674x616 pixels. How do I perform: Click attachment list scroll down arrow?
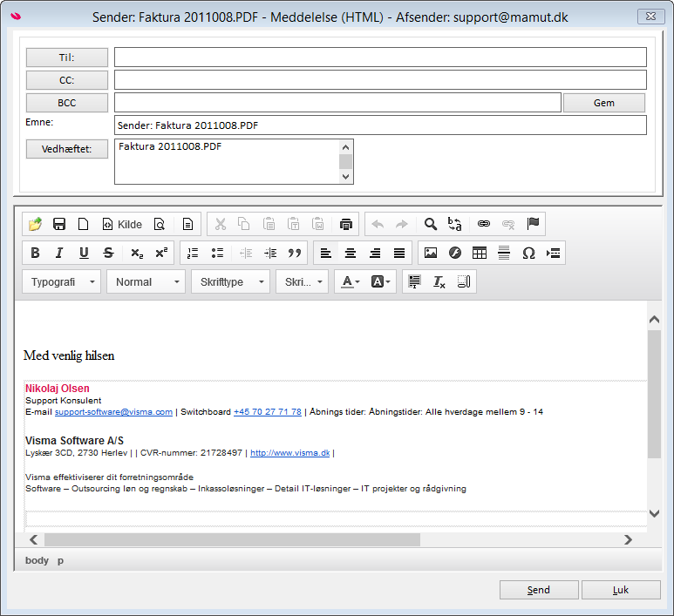345,177
